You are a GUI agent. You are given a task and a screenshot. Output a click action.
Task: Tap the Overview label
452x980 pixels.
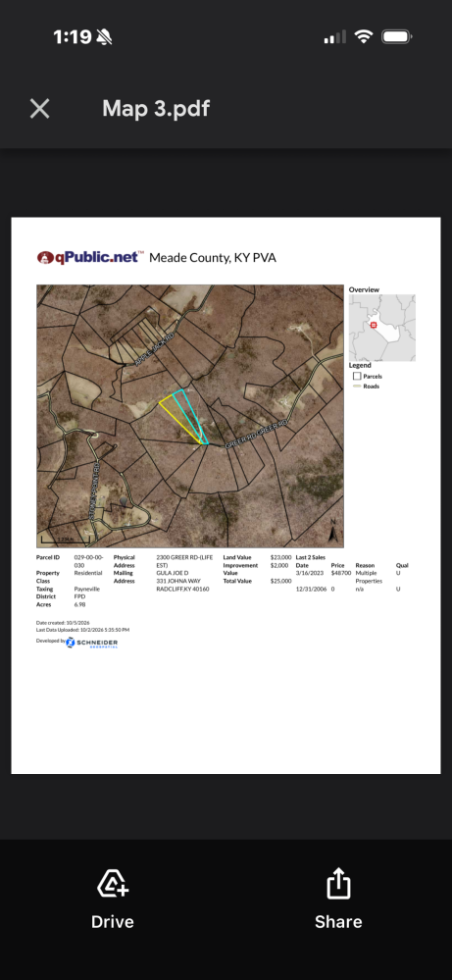tap(364, 289)
